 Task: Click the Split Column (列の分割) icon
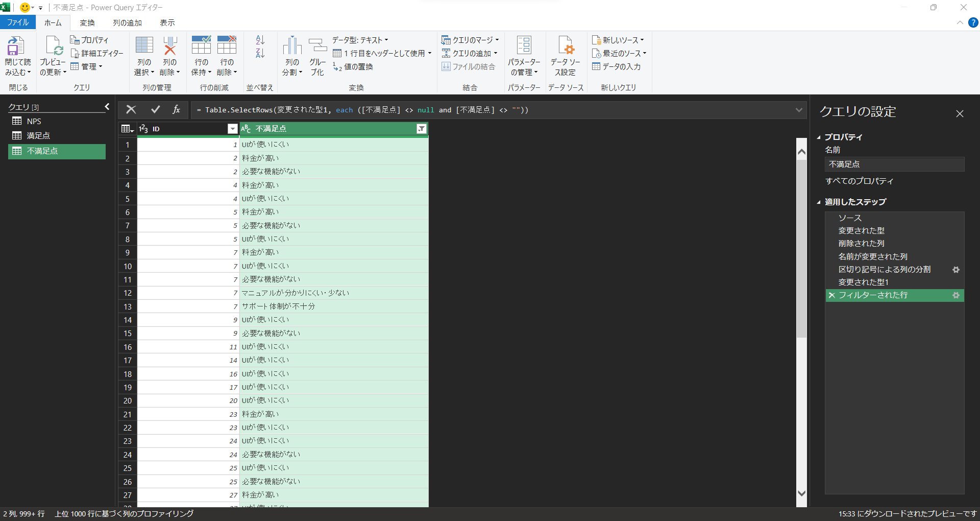tap(292, 45)
